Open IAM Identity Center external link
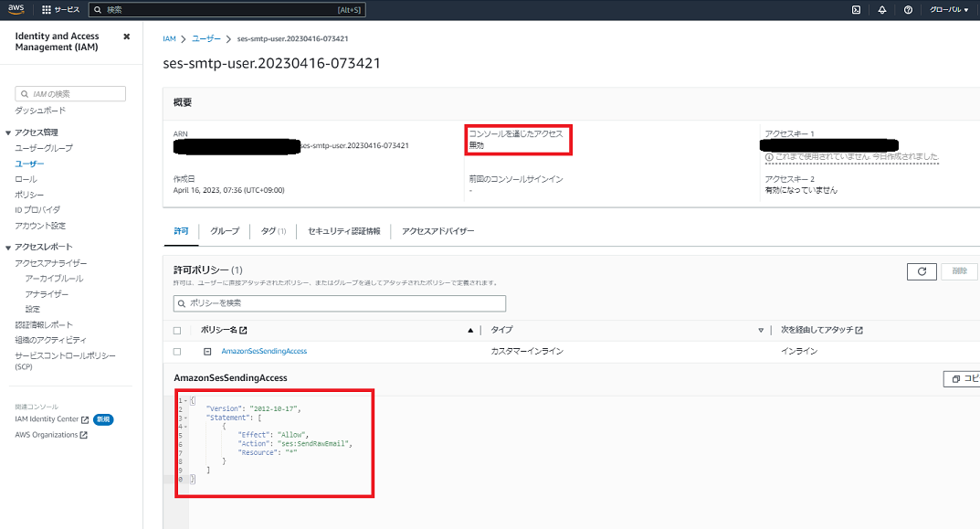 tap(52, 419)
